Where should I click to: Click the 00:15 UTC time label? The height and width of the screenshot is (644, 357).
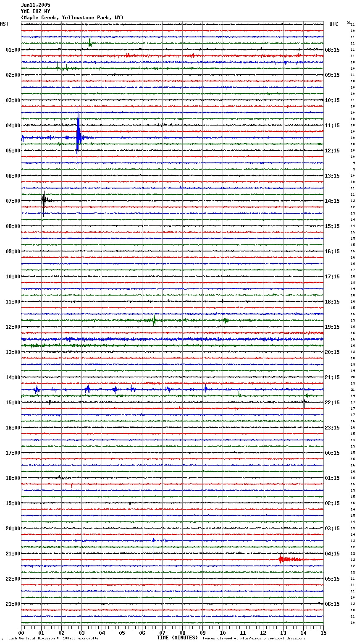pyautogui.click(x=332, y=453)
